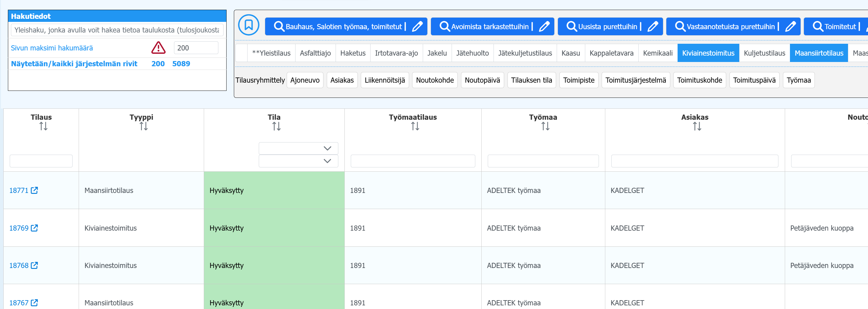868x309 pixels.
Task: Open order link 18771
Action: click(19, 191)
